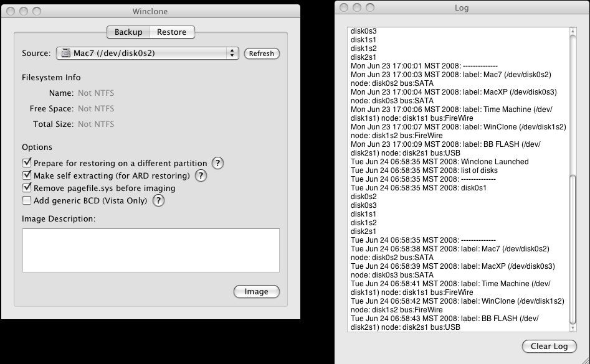Click the 06:58:42 'label: WinClone' log line
Image resolution: width=590 pixels, height=364 pixels.
click(457, 301)
